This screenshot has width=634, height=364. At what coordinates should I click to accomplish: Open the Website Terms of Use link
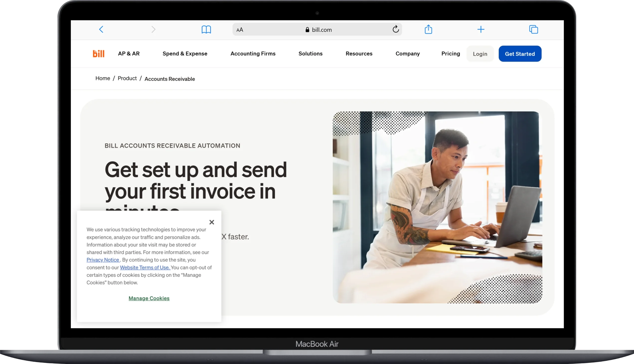(145, 267)
